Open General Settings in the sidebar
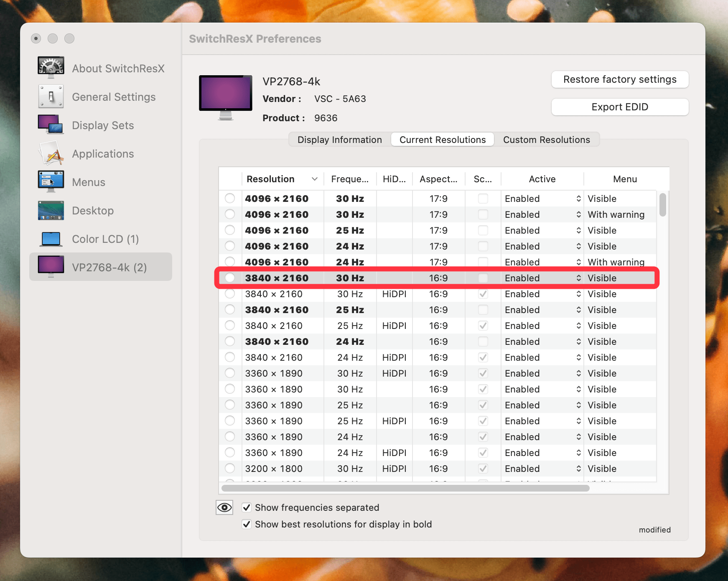Image resolution: width=728 pixels, height=581 pixels. (114, 97)
